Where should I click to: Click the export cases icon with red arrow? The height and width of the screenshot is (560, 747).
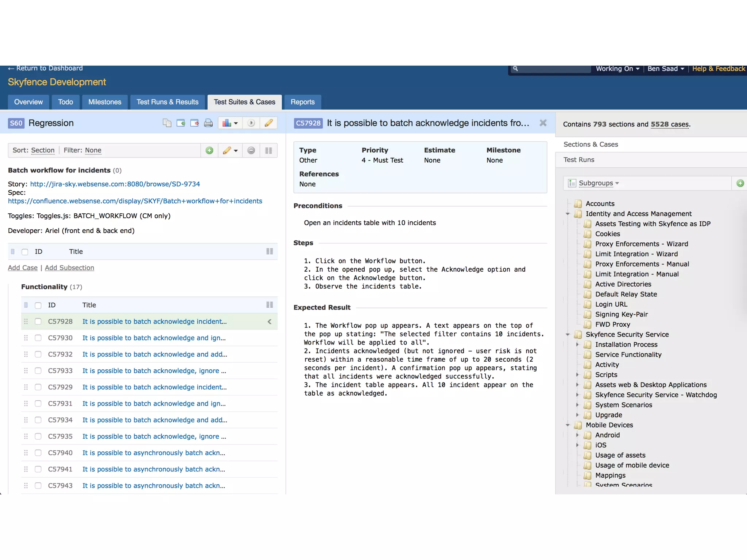point(194,123)
